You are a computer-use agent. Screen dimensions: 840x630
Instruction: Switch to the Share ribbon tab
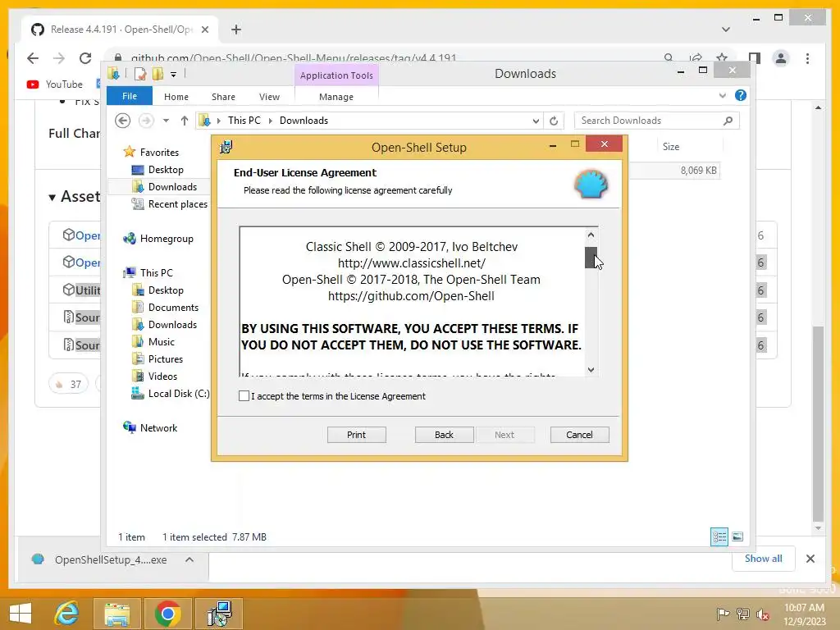coord(223,97)
